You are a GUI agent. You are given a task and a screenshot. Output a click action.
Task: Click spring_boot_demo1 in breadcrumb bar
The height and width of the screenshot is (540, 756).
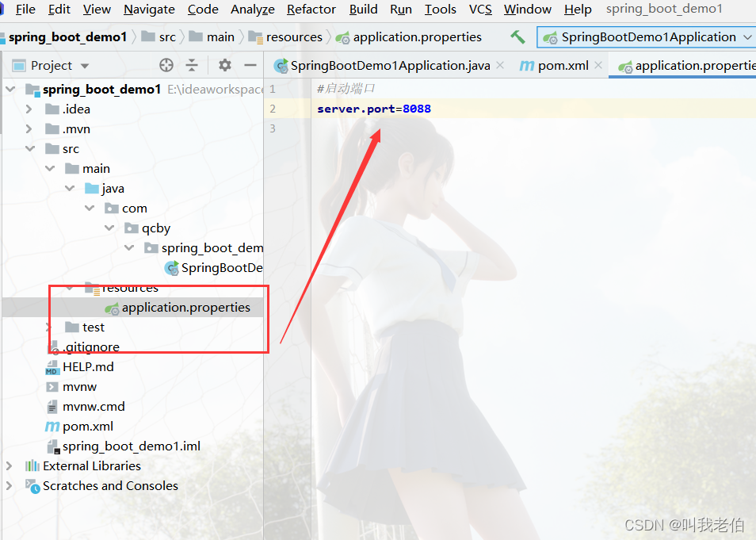(x=67, y=37)
